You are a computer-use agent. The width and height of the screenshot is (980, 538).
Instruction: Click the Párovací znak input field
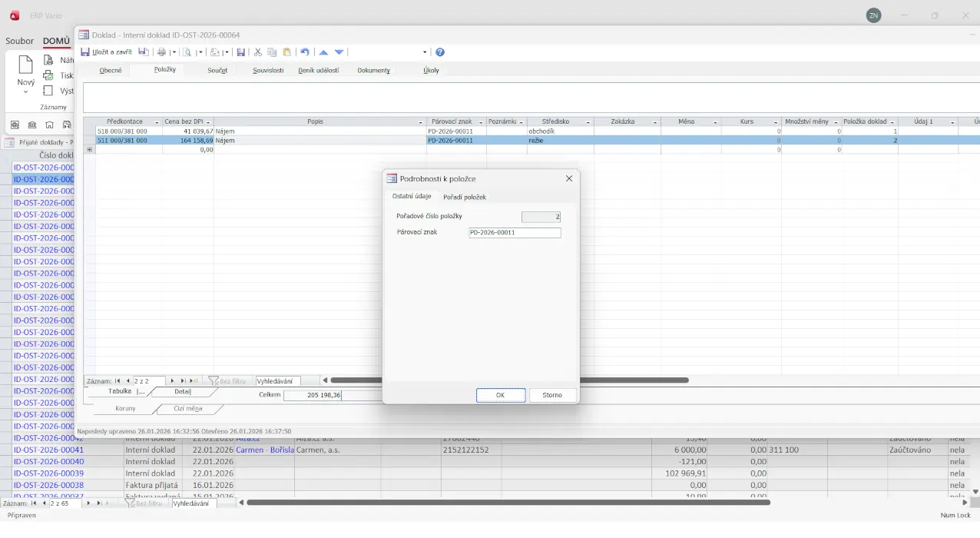pyautogui.click(x=515, y=233)
